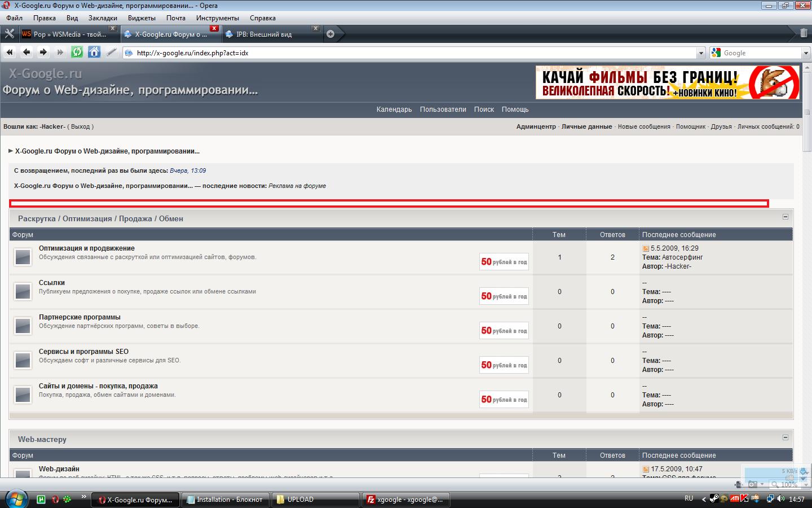
Task: Click forum status icon beside Сервисы и программы SEO
Action: [x=23, y=361]
